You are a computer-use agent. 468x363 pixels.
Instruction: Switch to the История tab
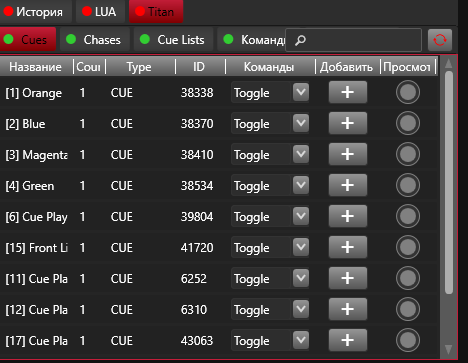coord(35,12)
